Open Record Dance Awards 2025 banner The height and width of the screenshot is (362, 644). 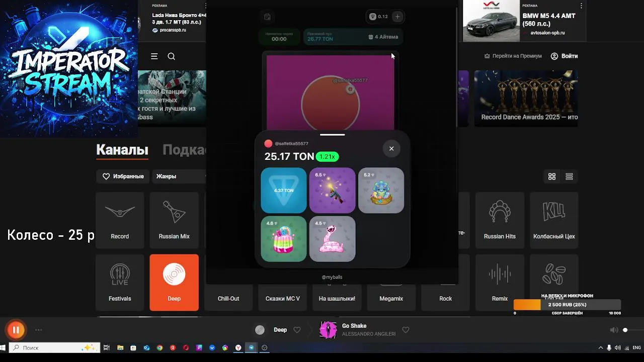click(526, 99)
